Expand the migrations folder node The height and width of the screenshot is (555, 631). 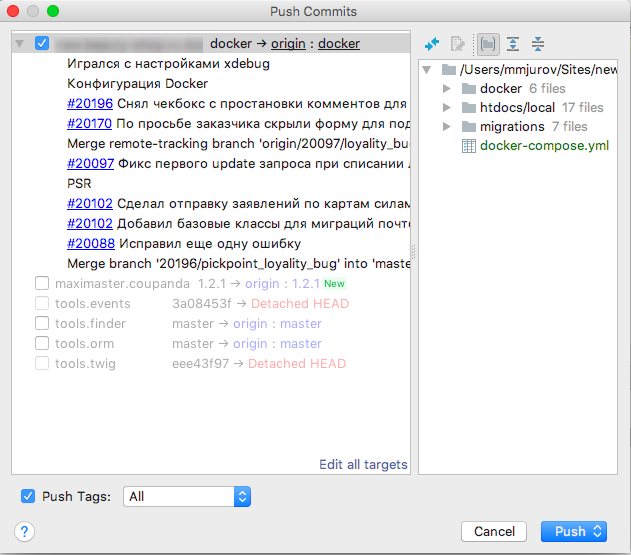pos(447,127)
